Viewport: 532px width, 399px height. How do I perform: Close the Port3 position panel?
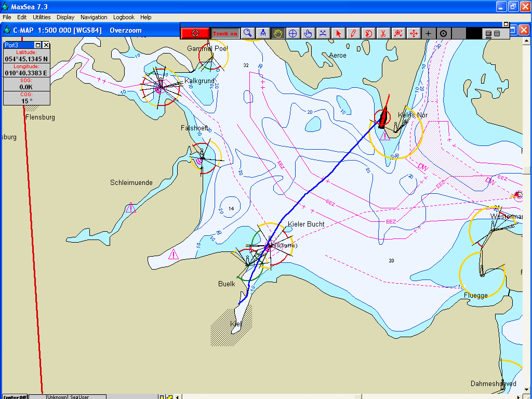click(46, 45)
